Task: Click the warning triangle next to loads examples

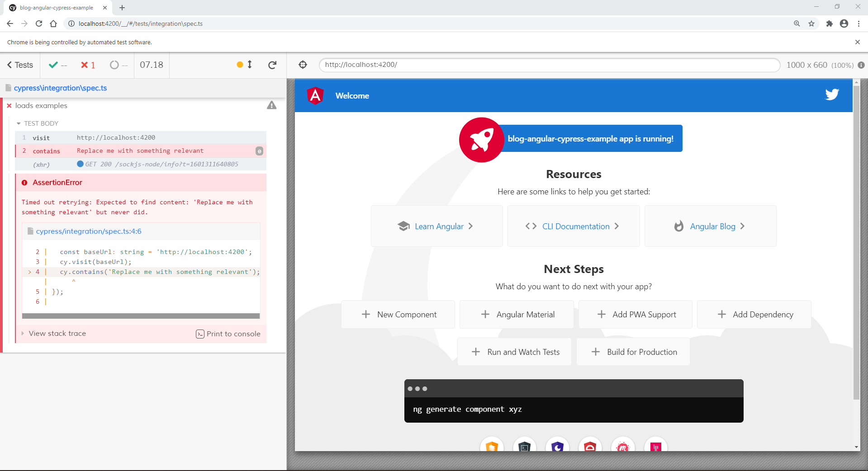Action: click(271, 105)
